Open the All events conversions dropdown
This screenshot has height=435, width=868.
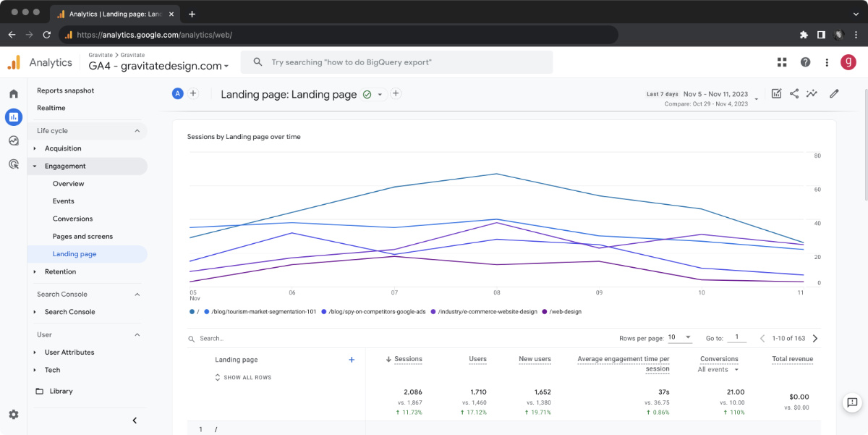[x=717, y=369]
